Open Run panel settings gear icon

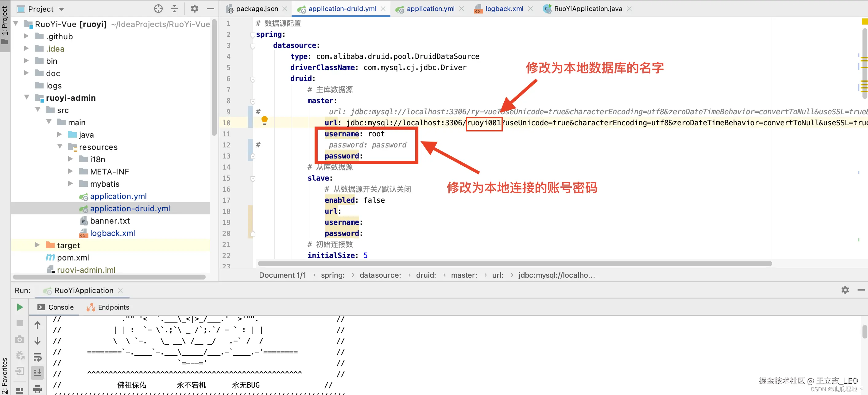click(x=845, y=290)
